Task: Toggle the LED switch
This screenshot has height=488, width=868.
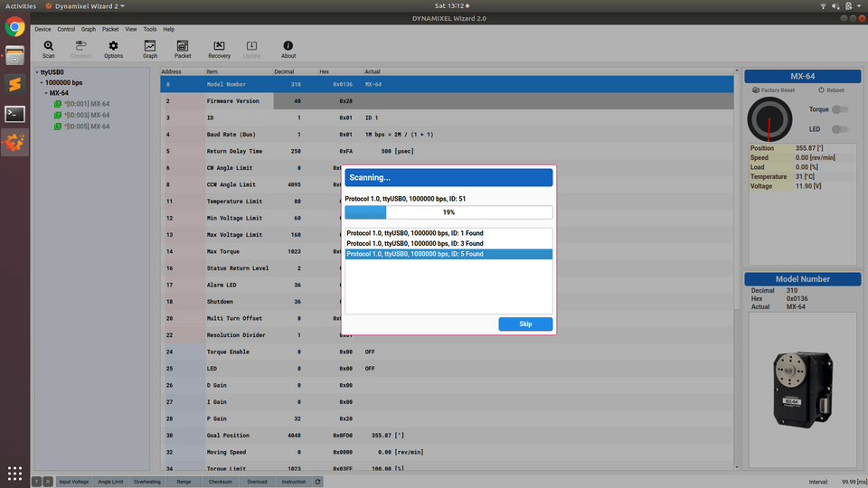Action: point(840,129)
